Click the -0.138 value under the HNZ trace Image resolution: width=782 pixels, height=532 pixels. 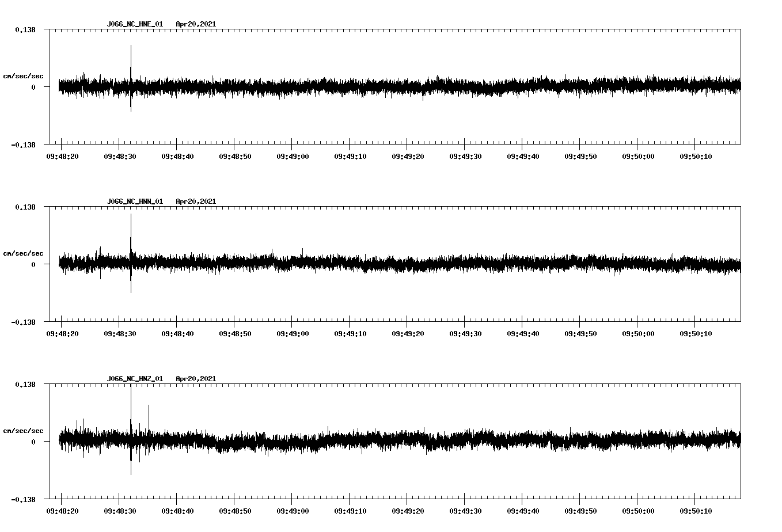coord(25,500)
